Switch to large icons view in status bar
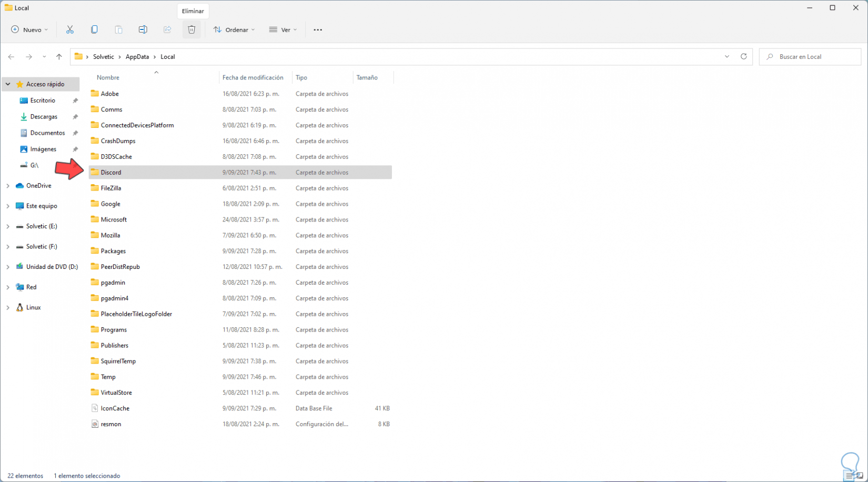The image size is (868, 482). point(860,476)
